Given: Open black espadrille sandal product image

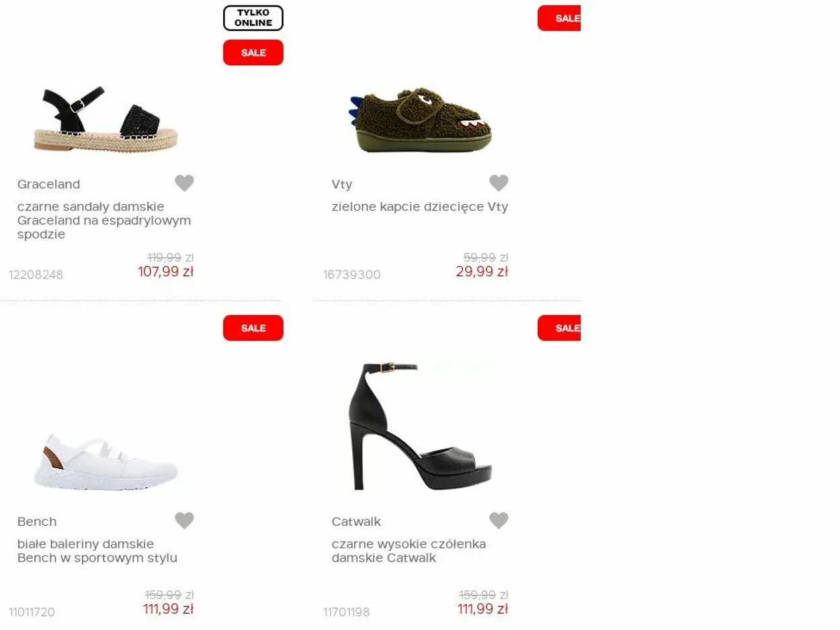Looking at the screenshot, I should (x=106, y=118).
